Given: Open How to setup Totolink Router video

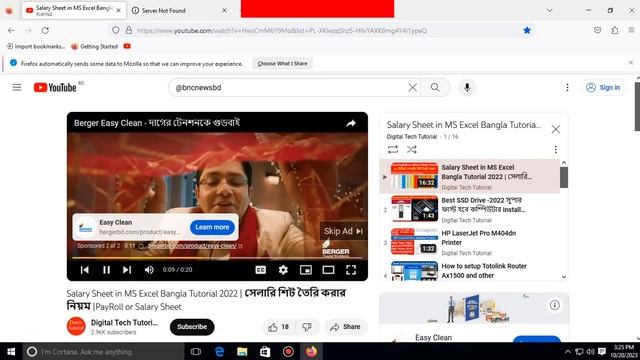Looking at the screenshot, I should click(470, 271).
